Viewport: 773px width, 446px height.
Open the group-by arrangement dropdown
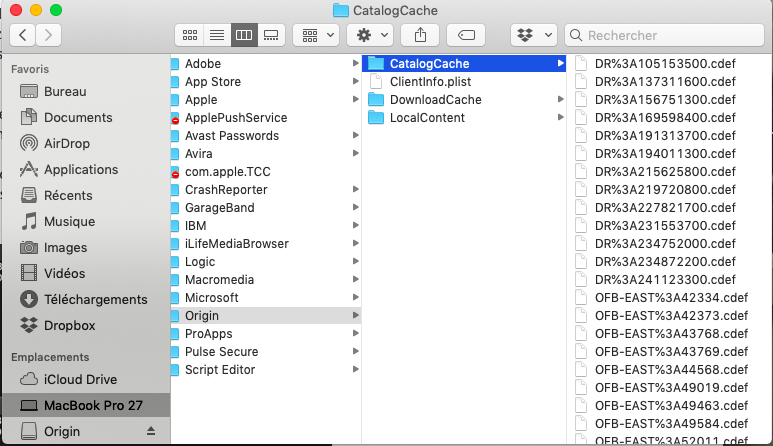[x=317, y=35]
